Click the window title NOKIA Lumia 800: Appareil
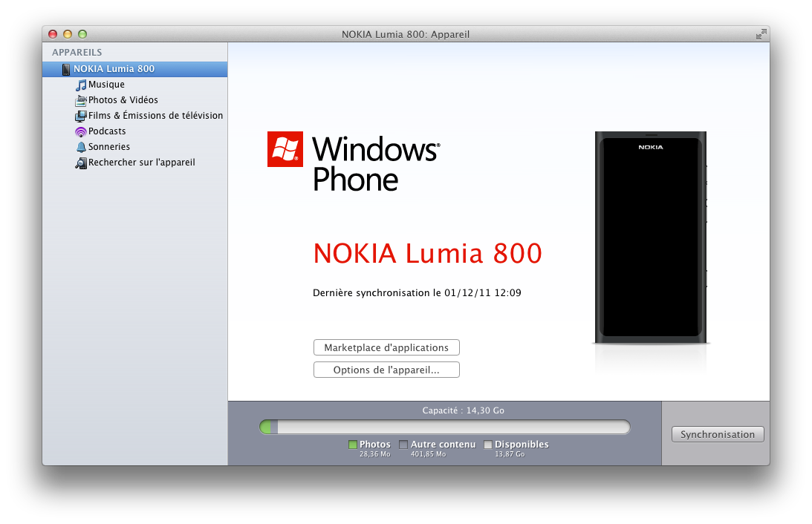Viewport: 812px width, 524px height. 406,35
